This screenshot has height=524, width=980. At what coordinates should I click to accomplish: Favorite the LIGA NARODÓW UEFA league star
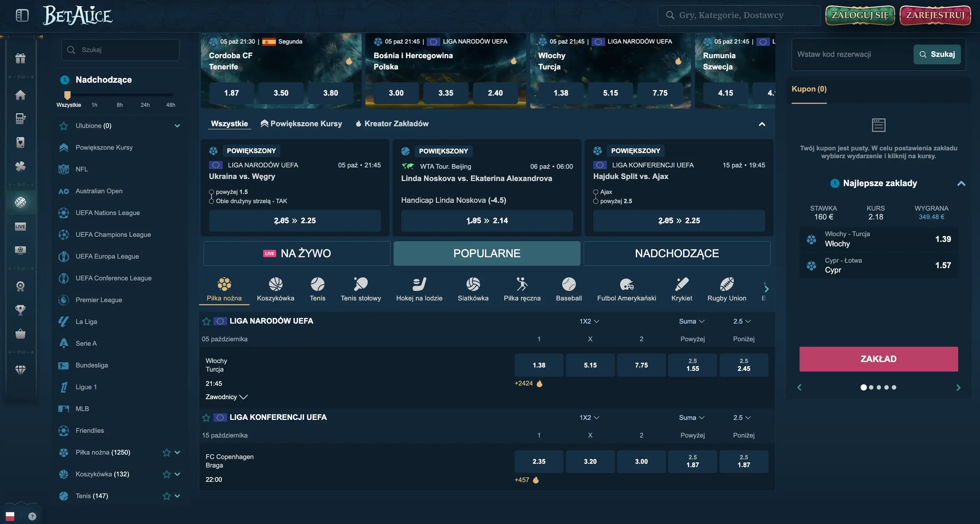point(206,321)
